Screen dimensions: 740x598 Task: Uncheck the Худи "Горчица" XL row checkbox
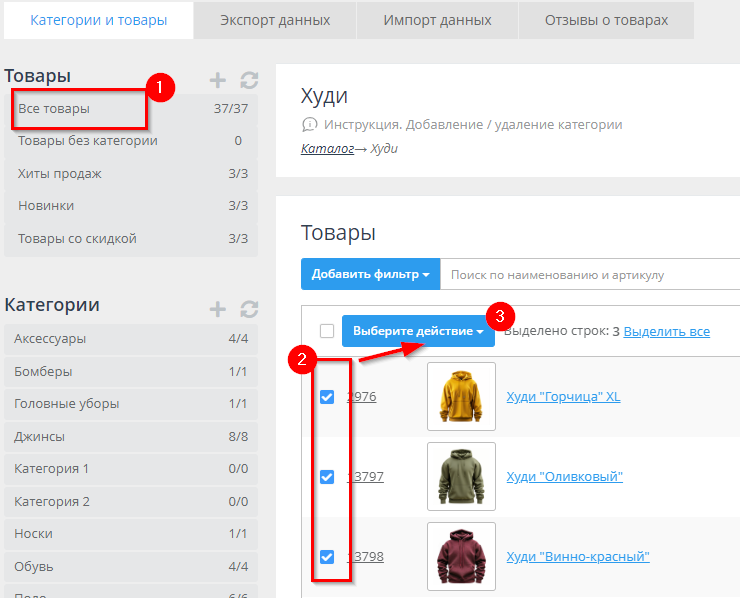(x=326, y=397)
